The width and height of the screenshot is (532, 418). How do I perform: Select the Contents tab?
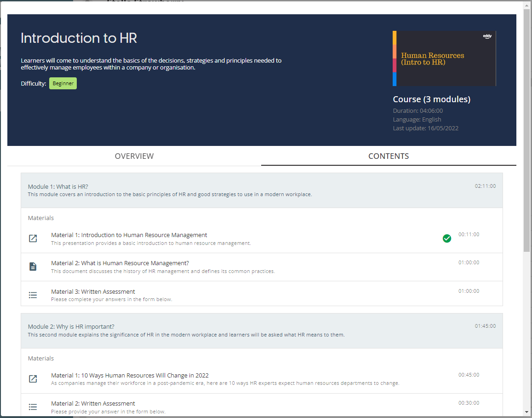(389, 156)
